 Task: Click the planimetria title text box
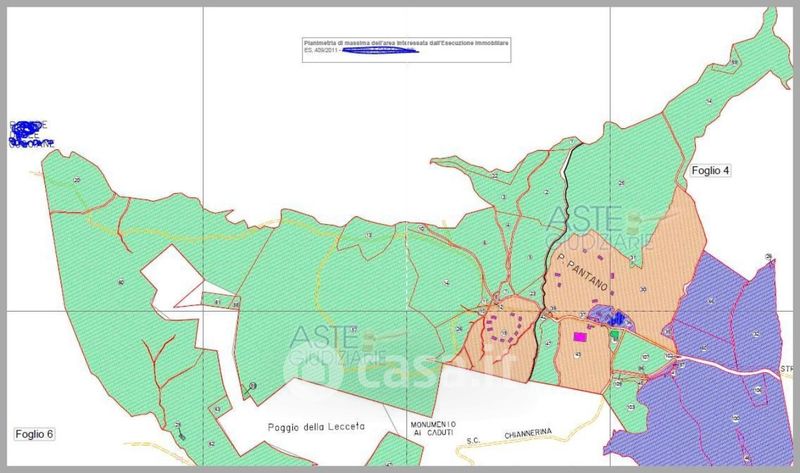click(x=405, y=50)
